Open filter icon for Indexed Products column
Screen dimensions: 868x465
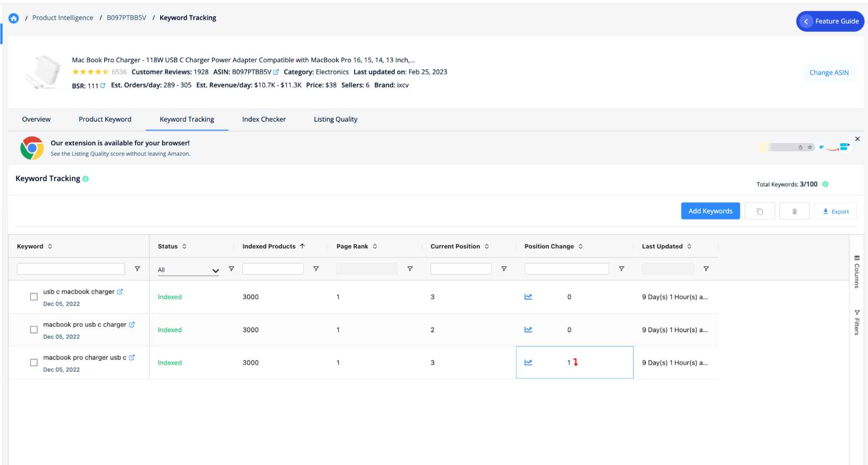click(x=316, y=269)
